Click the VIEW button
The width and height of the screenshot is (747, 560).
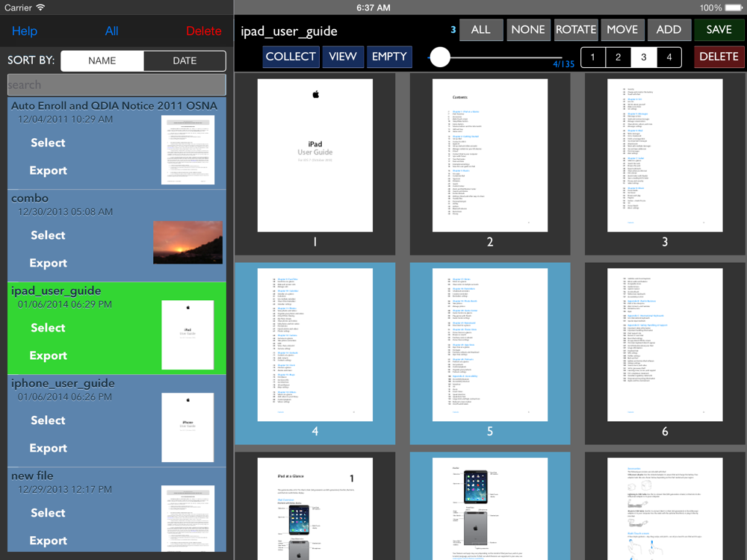[343, 57]
